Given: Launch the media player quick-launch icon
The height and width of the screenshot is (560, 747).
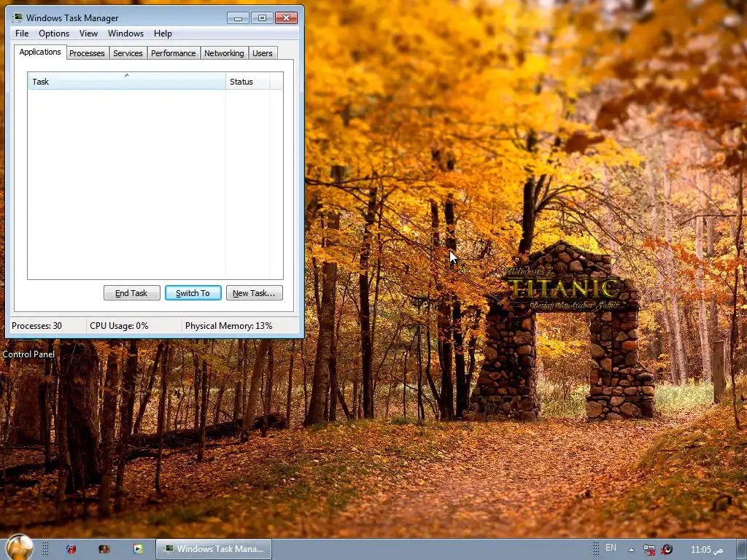Looking at the screenshot, I should (x=138, y=549).
